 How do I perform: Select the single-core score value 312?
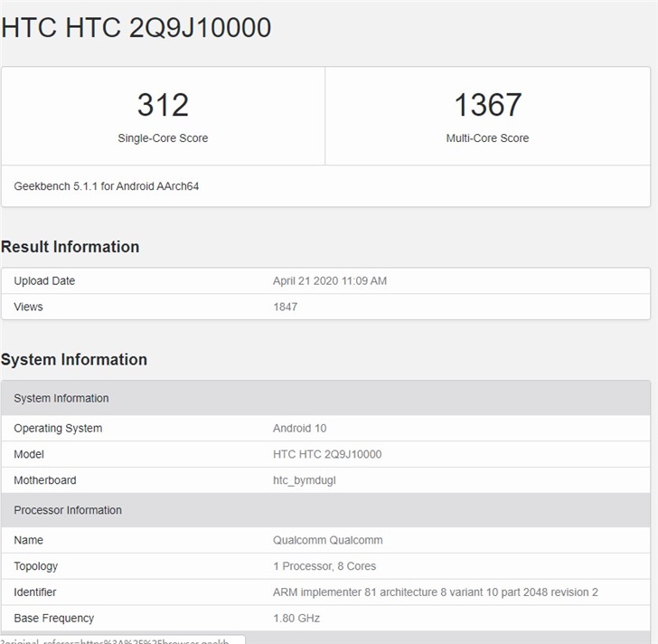[163, 105]
